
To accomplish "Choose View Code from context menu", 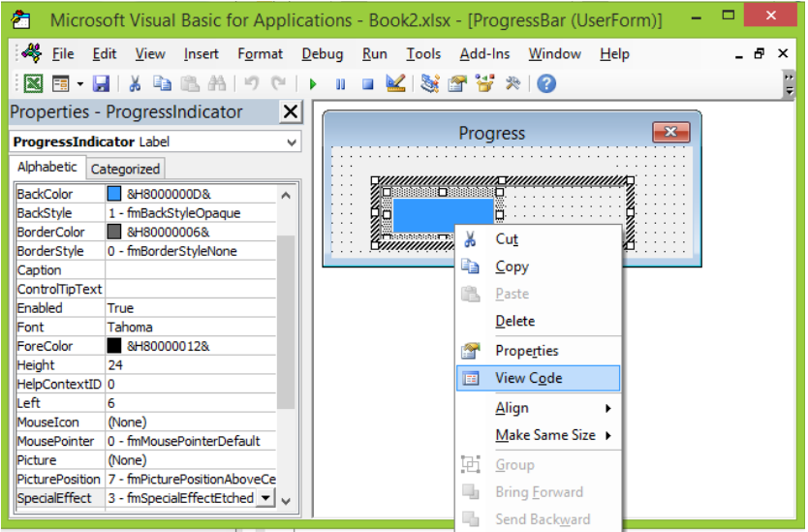I will [538, 378].
